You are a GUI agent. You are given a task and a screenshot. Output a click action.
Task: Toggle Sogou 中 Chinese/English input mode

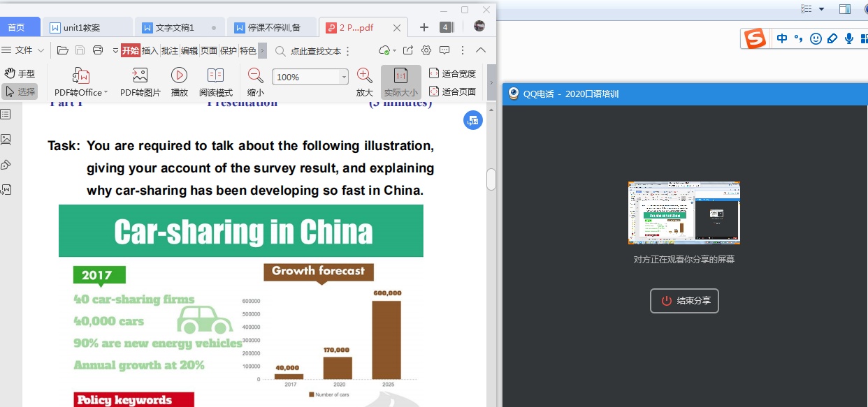coord(781,38)
